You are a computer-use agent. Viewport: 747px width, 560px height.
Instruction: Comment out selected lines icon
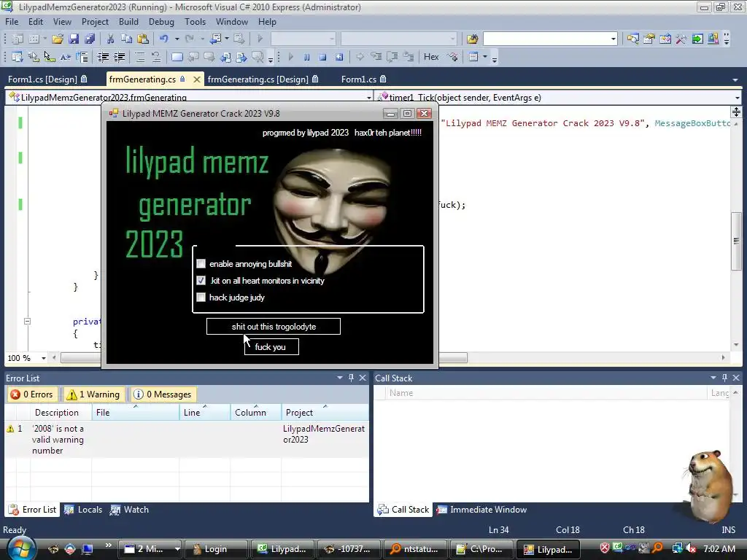(x=140, y=57)
